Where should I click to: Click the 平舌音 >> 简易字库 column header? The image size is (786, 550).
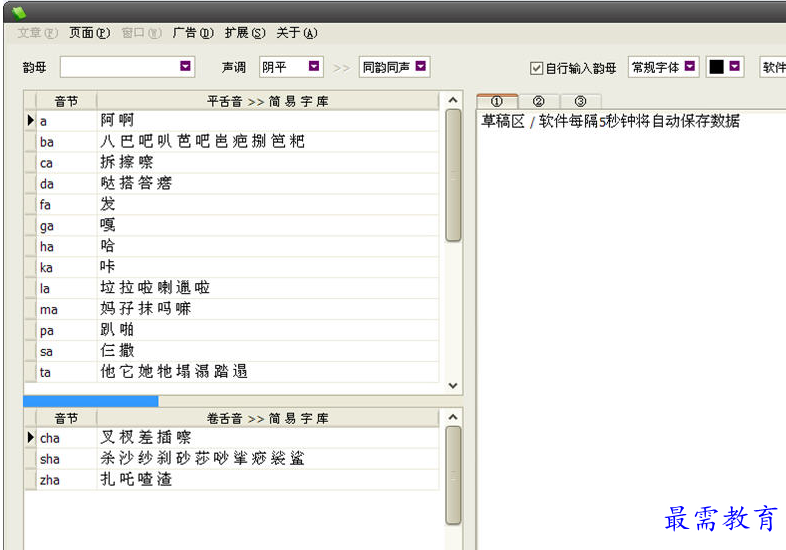point(268,101)
